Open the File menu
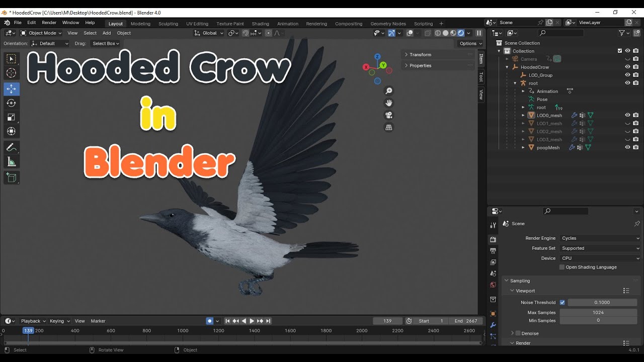 [x=18, y=23]
